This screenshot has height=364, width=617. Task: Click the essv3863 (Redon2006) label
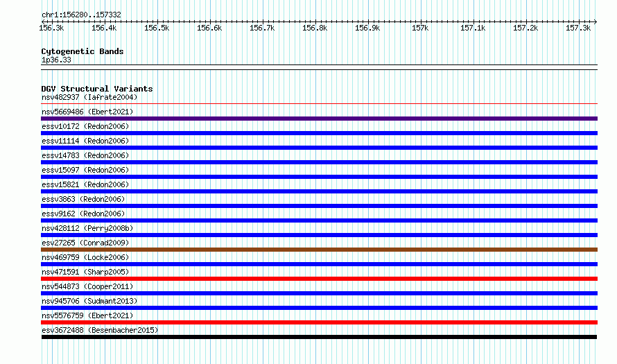pyautogui.click(x=83, y=199)
